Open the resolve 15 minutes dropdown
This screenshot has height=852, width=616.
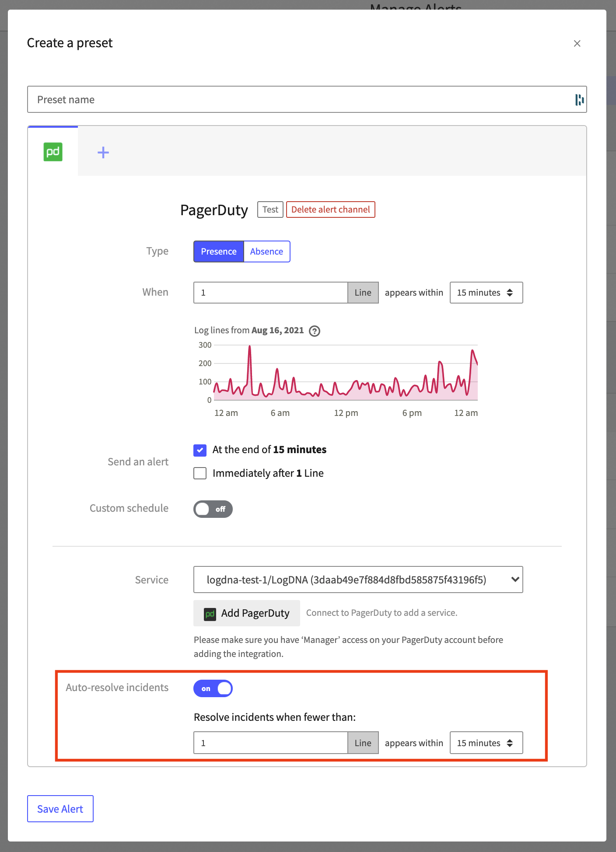click(x=486, y=743)
